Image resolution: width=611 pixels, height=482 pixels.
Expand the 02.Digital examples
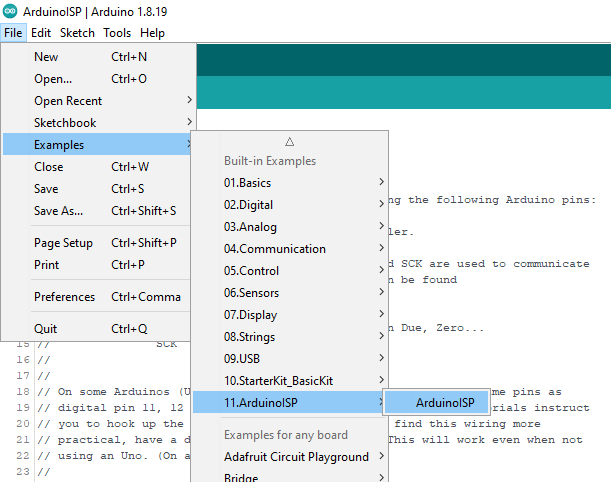click(x=290, y=205)
